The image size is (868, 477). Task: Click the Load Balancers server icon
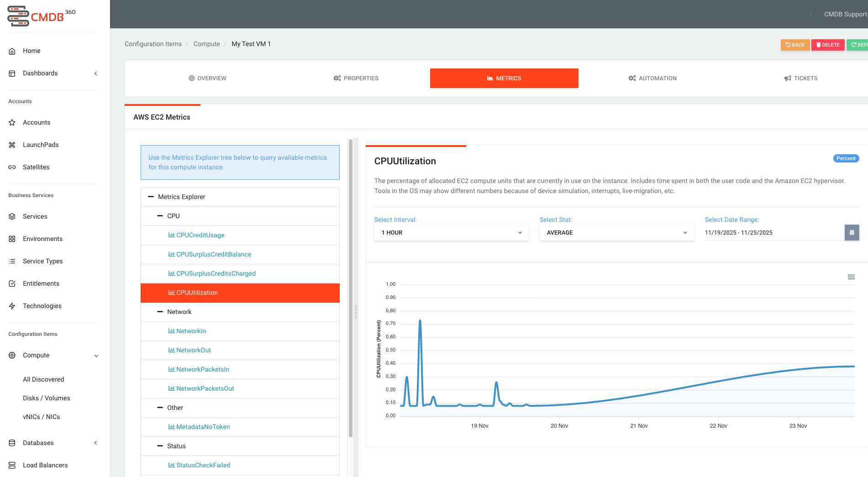(x=12, y=466)
